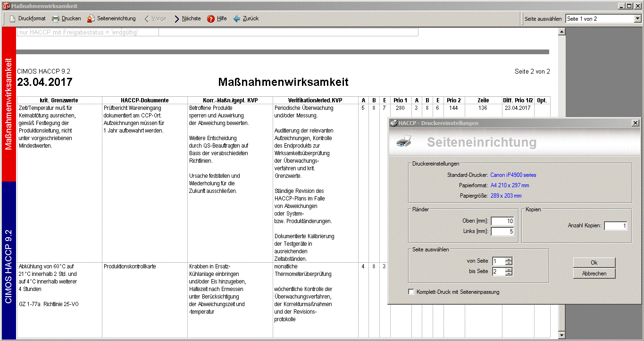Open Seiteneinrichtung from the toolbar
The image size is (644, 341).
click(111, 19)
